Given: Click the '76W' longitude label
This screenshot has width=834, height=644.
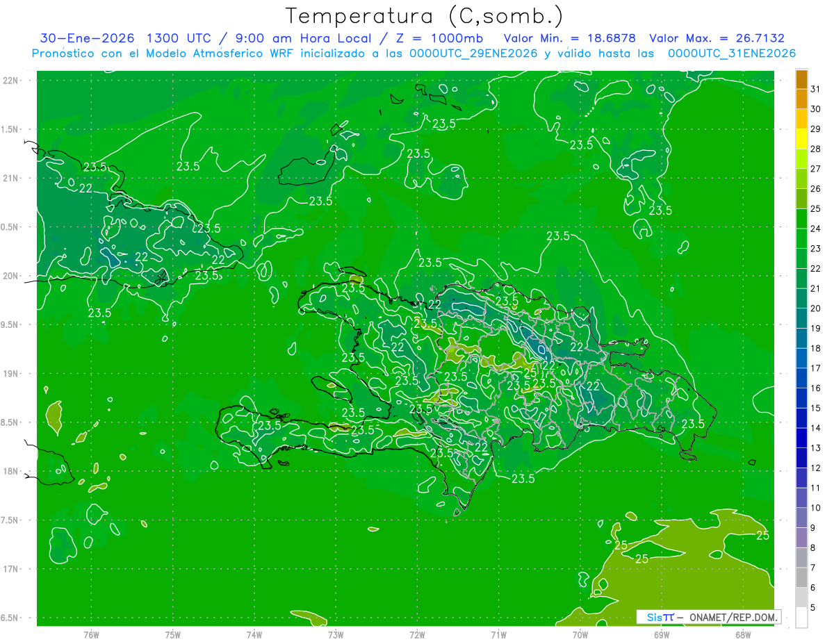Looking at the screenshot, I should tap(91, 634).
